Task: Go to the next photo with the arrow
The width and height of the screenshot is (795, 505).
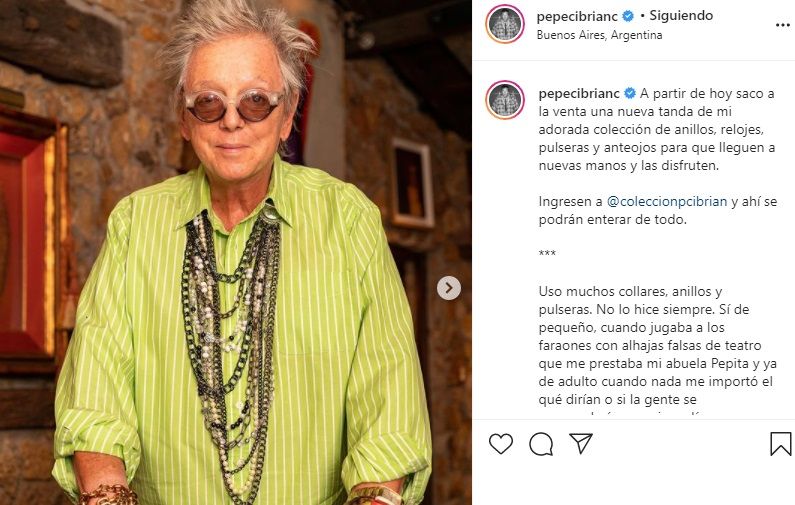Action: click(x=449, y=288)
